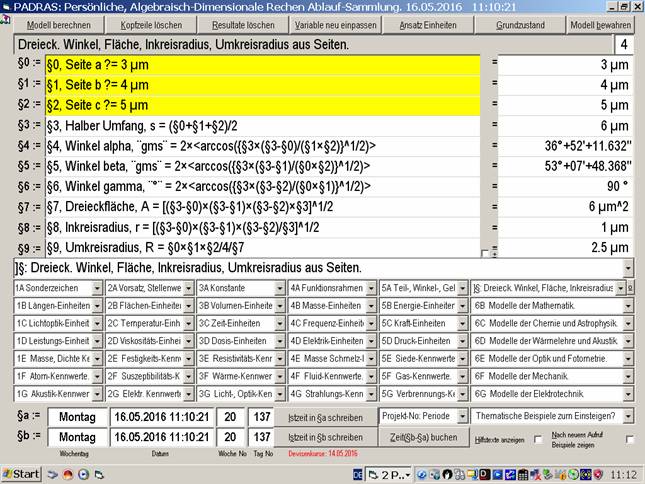Open the Start menu on the taskbar
Screen dimensions: 645x484
[21, 474]
